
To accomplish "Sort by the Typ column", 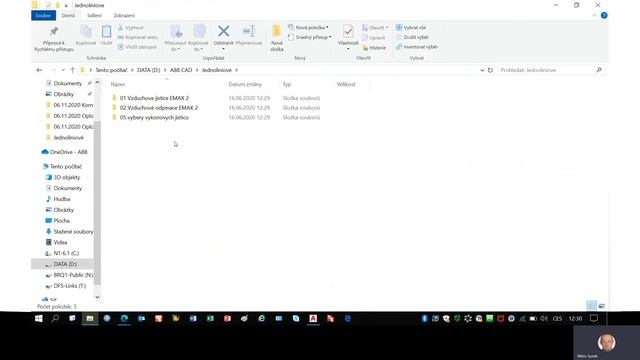I will click(x=287, y=84).
